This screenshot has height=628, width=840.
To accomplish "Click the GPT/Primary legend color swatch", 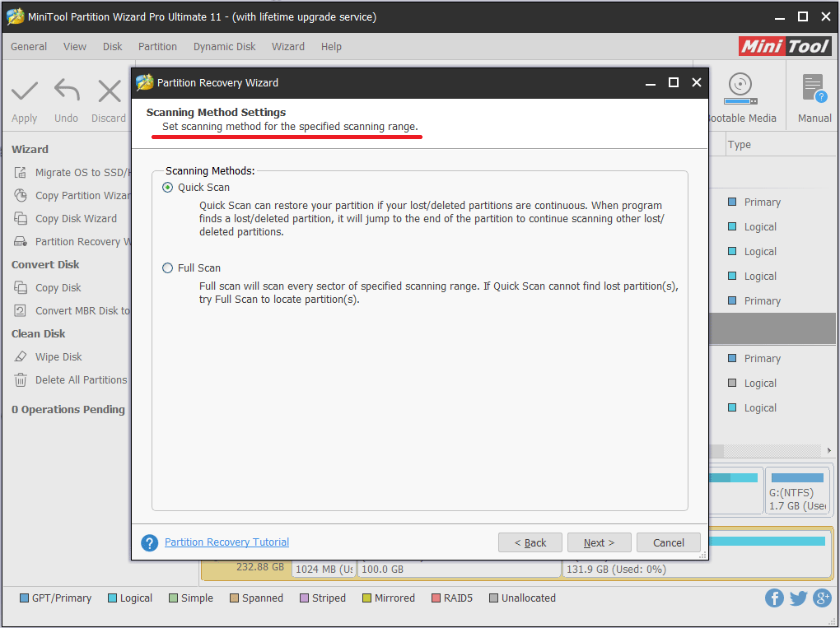I will (x=24, y=598).
